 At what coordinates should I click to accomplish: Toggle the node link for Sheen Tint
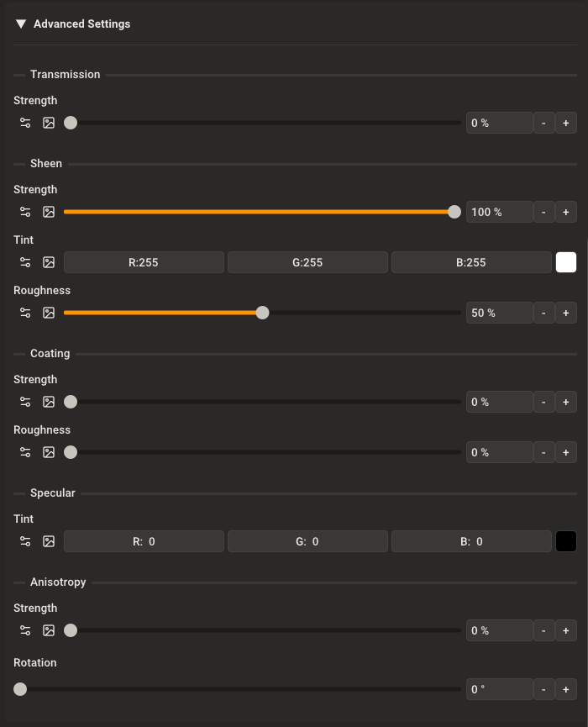[x=25, y=262]
